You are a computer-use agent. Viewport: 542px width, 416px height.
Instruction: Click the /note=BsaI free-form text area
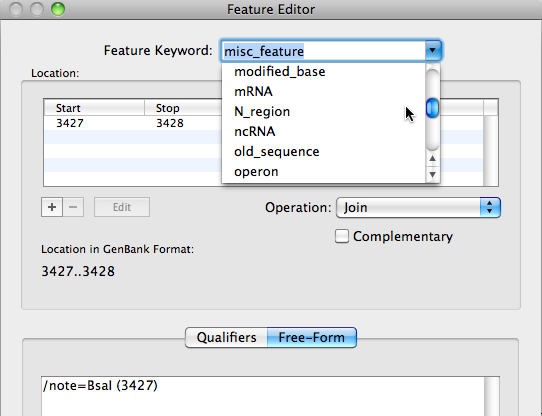click(263, 396)
